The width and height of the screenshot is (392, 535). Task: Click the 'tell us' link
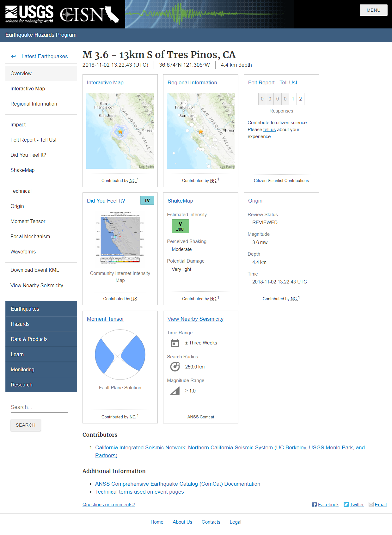[x=269, y=130]
